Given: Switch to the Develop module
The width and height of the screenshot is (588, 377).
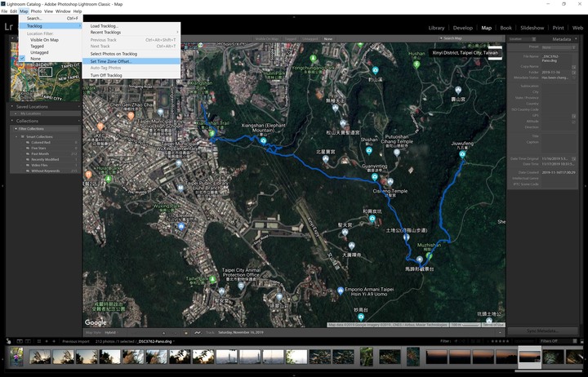Looking at the screenshot, I should 463,28.
